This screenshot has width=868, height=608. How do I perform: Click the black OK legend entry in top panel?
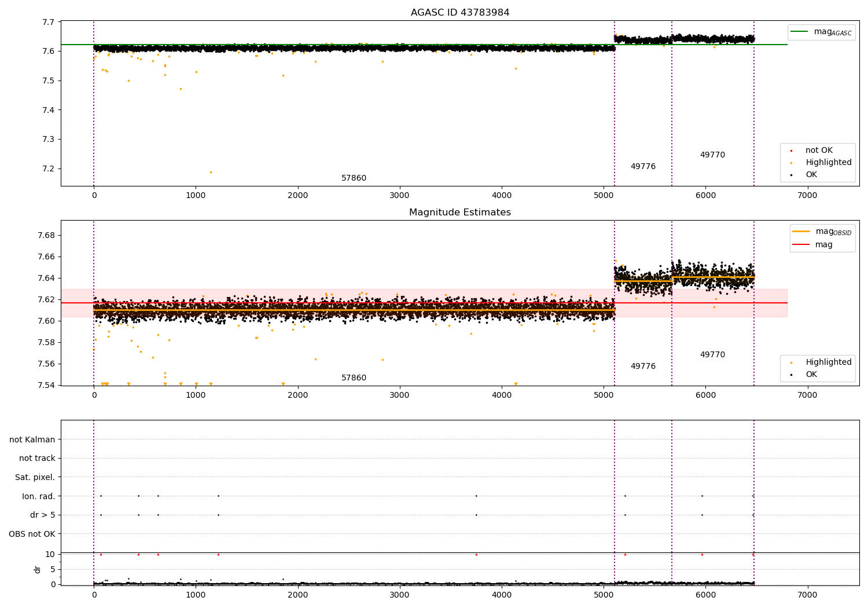coord(811,175)
